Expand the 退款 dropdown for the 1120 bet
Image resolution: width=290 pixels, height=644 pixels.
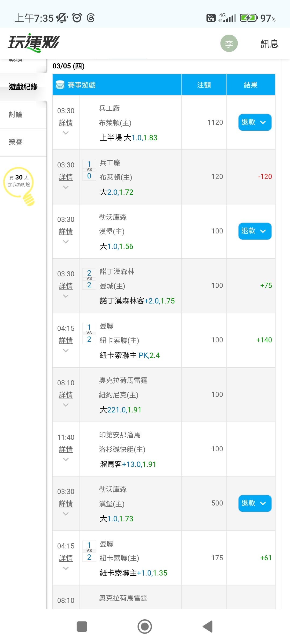[255, 122]
